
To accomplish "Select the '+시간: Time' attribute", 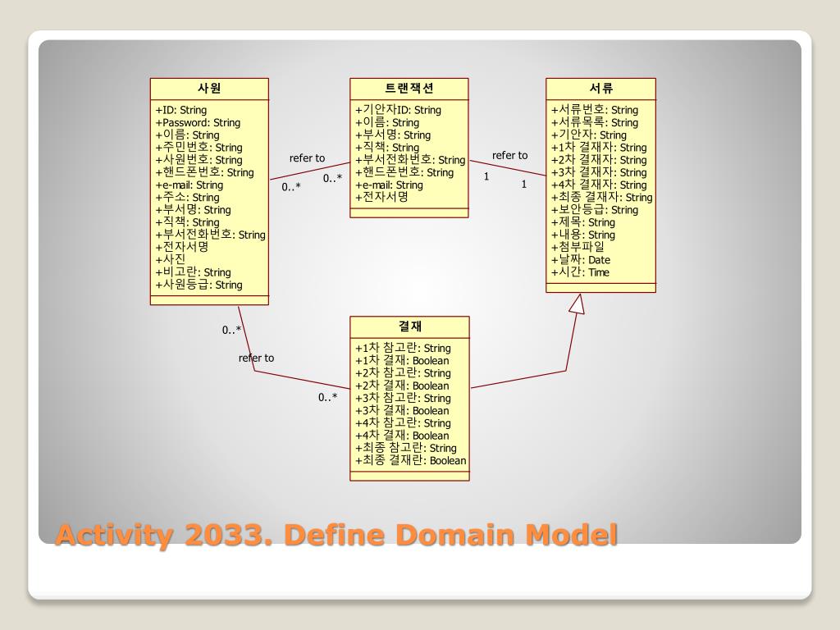I will tap(580, 272).
